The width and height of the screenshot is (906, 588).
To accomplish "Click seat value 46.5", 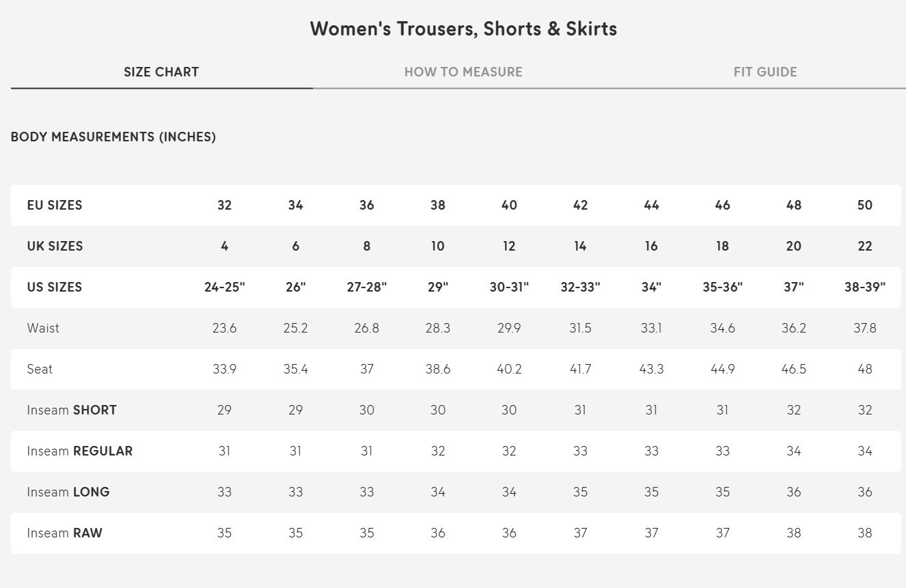I will (x=794, y=369).
